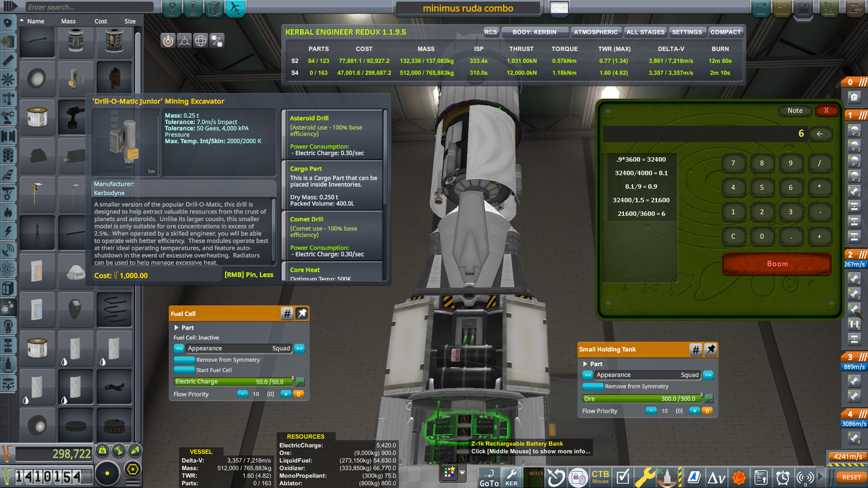Sort parts by Size
868x488 pixels.
(x=130, y=21)
